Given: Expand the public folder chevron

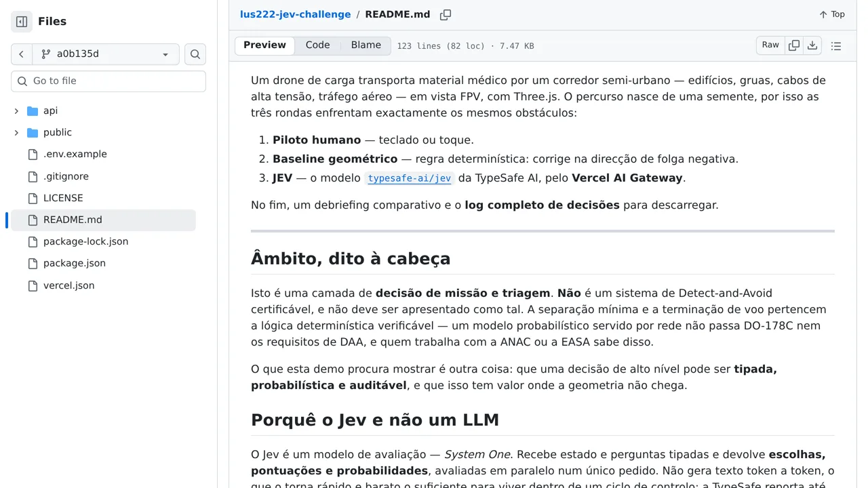Looking at the screenshot, I should click(x=16, y=132).
